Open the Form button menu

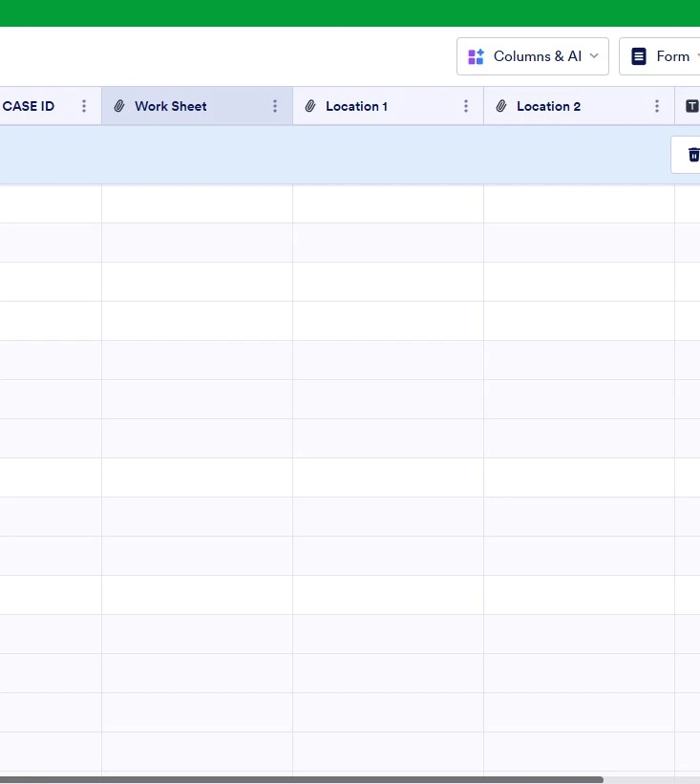pyautogui.click(x=660, y=56)
